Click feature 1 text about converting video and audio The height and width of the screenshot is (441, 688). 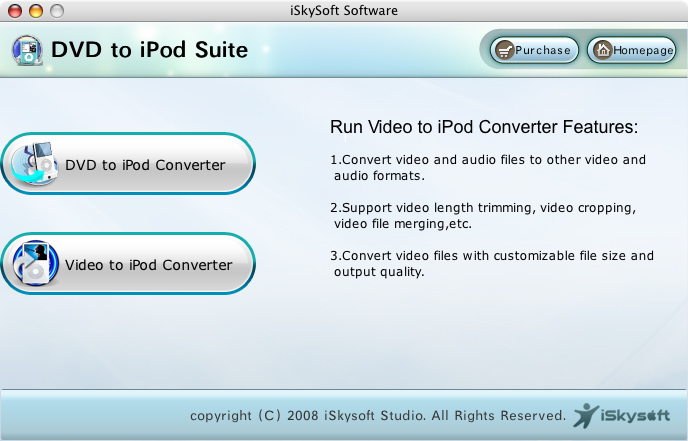click(x=488, y=167)
